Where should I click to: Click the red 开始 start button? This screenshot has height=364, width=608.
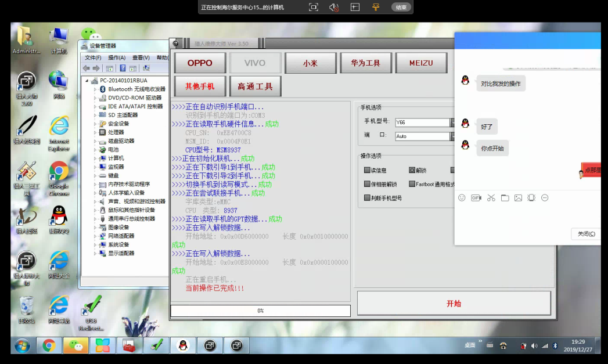click(454, 303)
